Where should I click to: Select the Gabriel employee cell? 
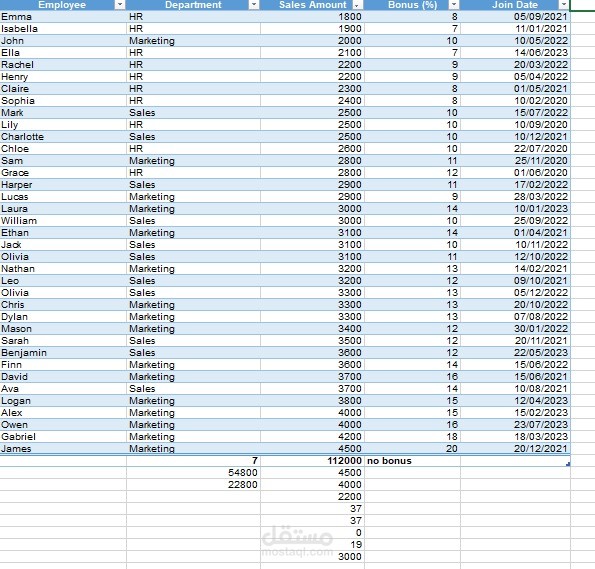click(x=63, y=437)
